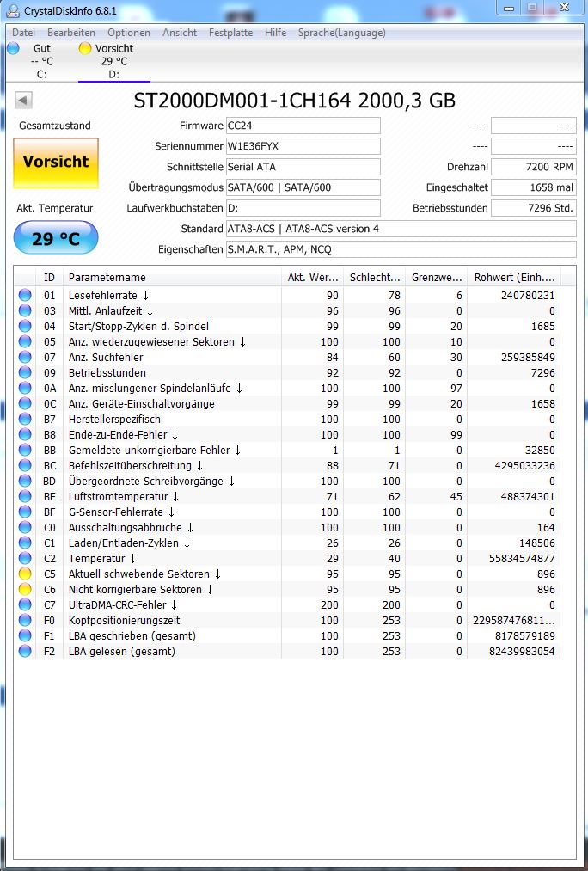This screenshot has width=588, height=871.
Task: Click status orb of Lesefehlerrate row
Action: 25,295
